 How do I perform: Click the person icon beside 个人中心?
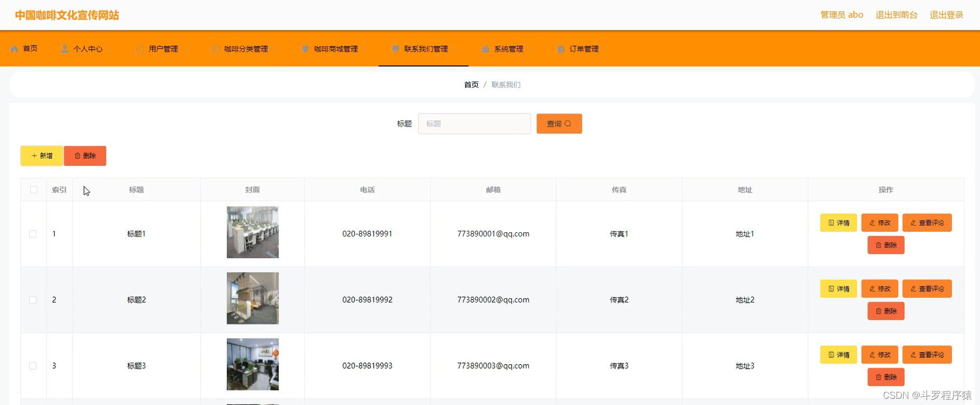coord(64,49)
